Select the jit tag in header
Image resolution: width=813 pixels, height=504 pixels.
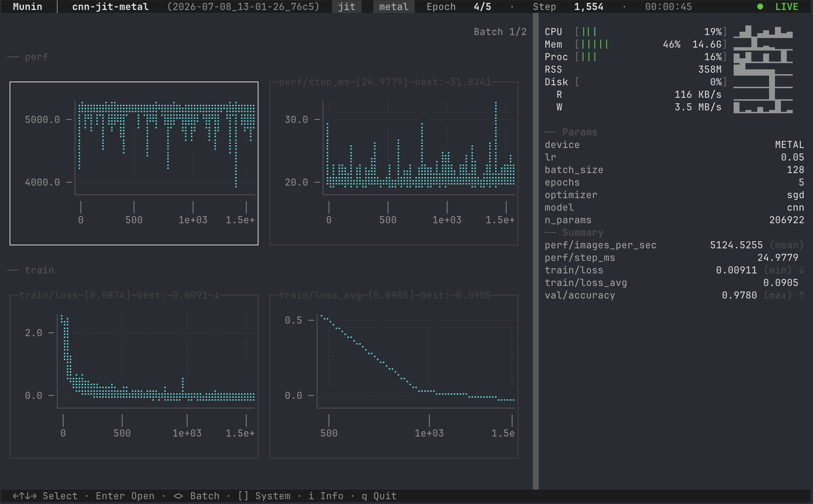(347, 7)
